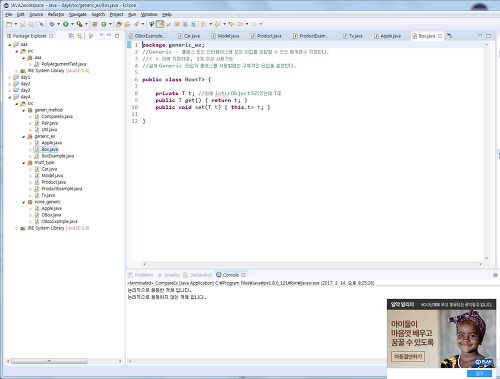The image size is (500, 379).
Task: Open the Debug configurations dropdown arrow
Action: [x=58, y=24]
